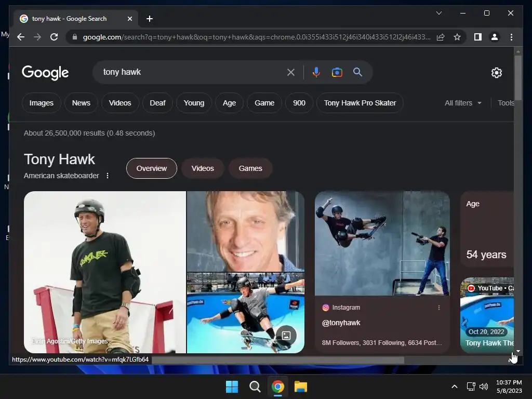Select the 900 suggestion chip
This screenshot has width=532, height=399.
tap(299, 103)
